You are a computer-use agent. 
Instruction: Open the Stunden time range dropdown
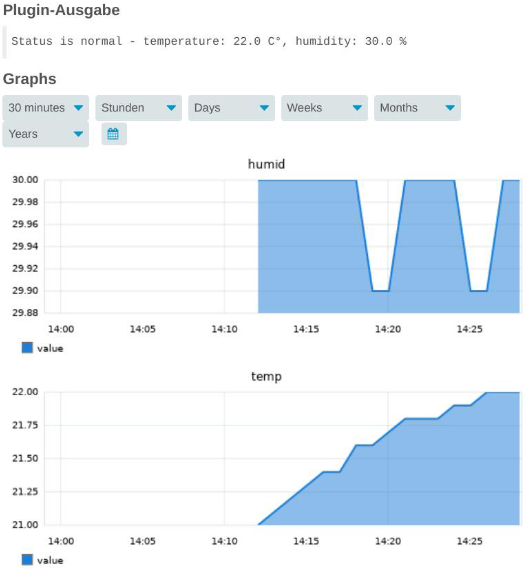(x=139, y=108)
